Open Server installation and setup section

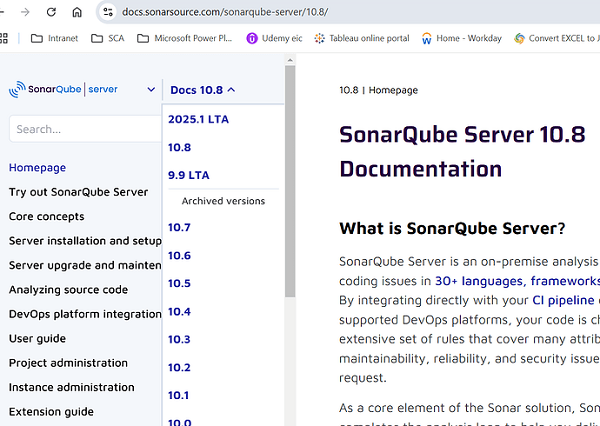pyautogui.click(x=85, y=241)
